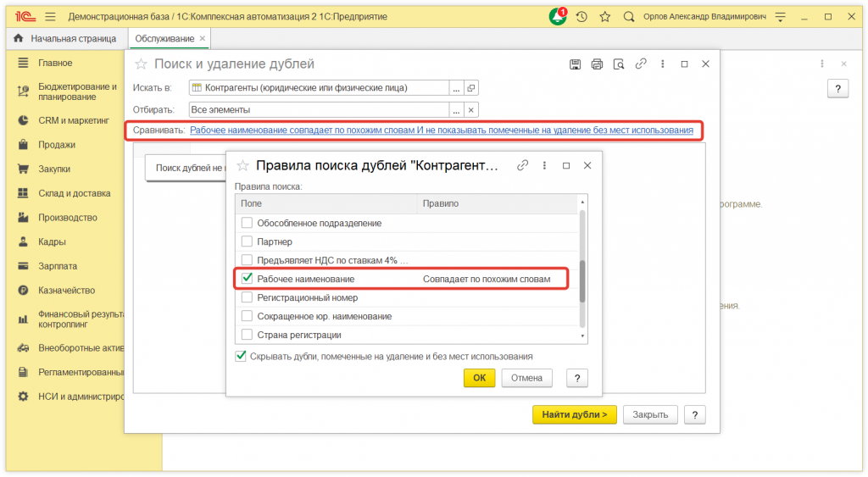Viewport: 868px width, 477px height.
Task: Star the rules dialog as favorite
Action: [x=243, y=165]
